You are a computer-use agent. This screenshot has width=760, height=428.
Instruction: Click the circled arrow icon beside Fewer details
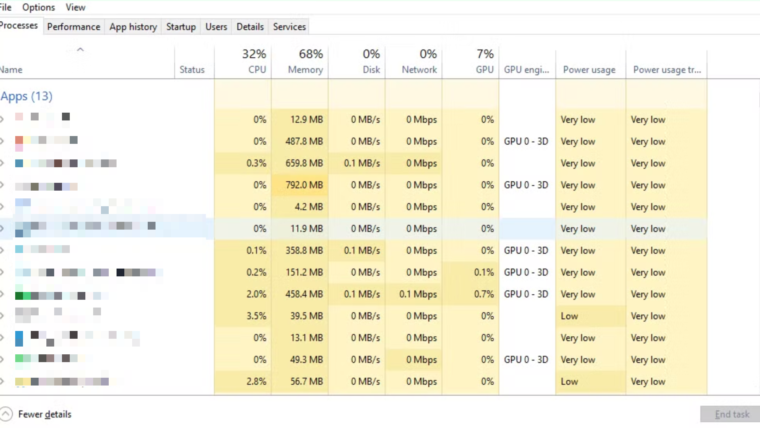coord(6,414)
